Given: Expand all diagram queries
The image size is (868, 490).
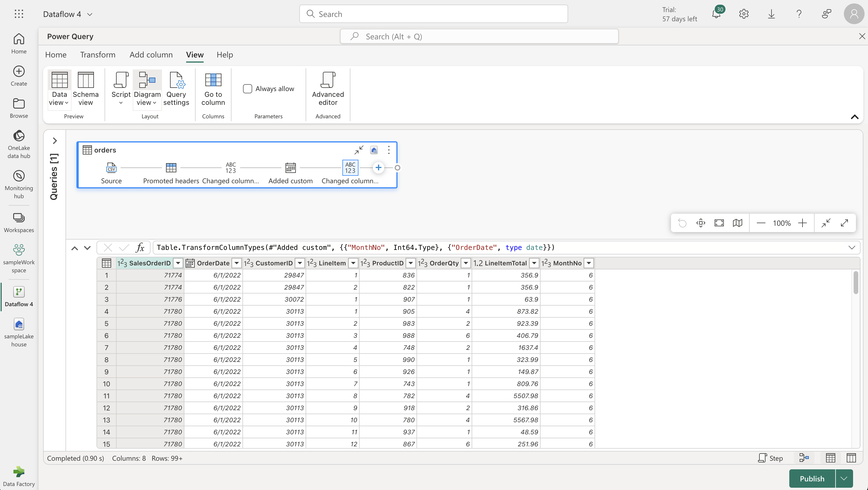Looking at the screenshot, I should pyautogui.click(x=844, y=223).
